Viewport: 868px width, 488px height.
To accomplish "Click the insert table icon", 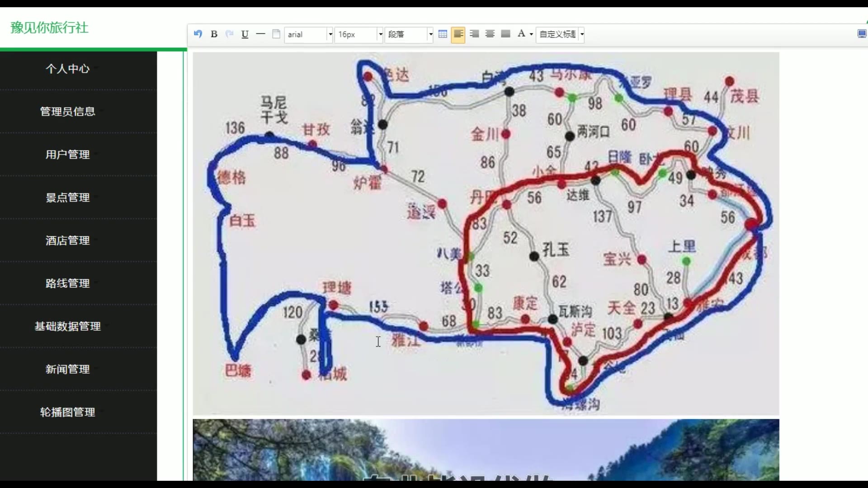I will (x=443, y=34).
